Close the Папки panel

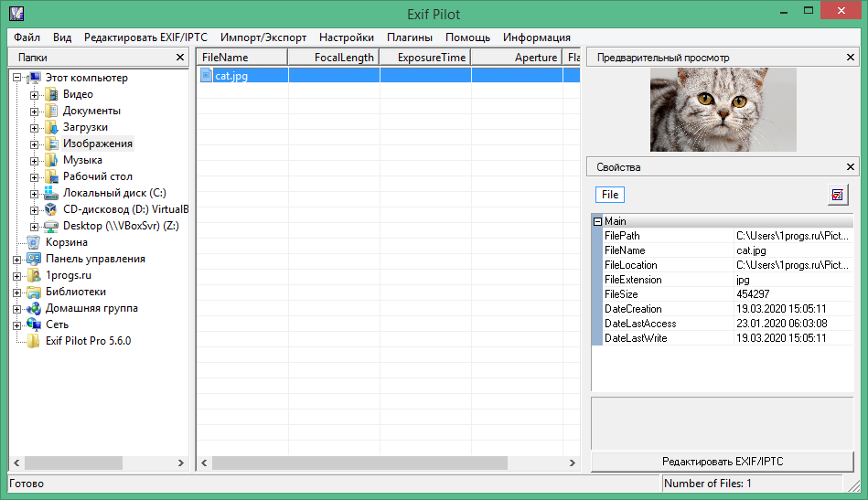click(x=180, y=58)
